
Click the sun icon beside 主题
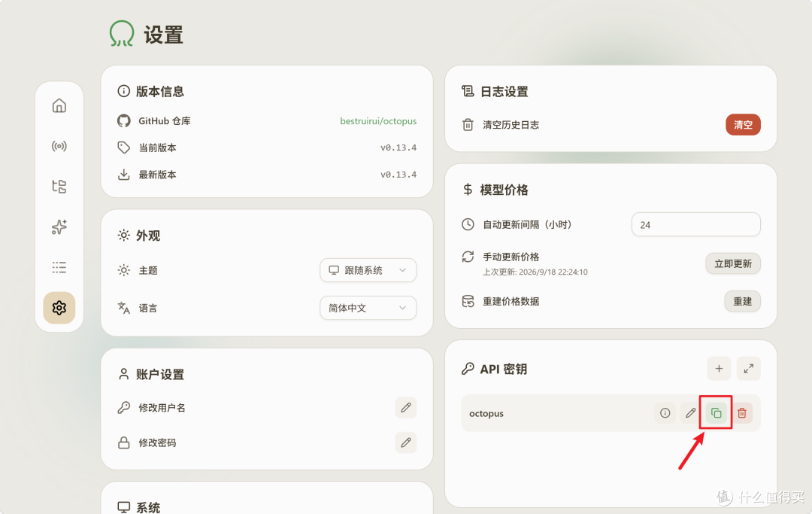coord(123,270)
